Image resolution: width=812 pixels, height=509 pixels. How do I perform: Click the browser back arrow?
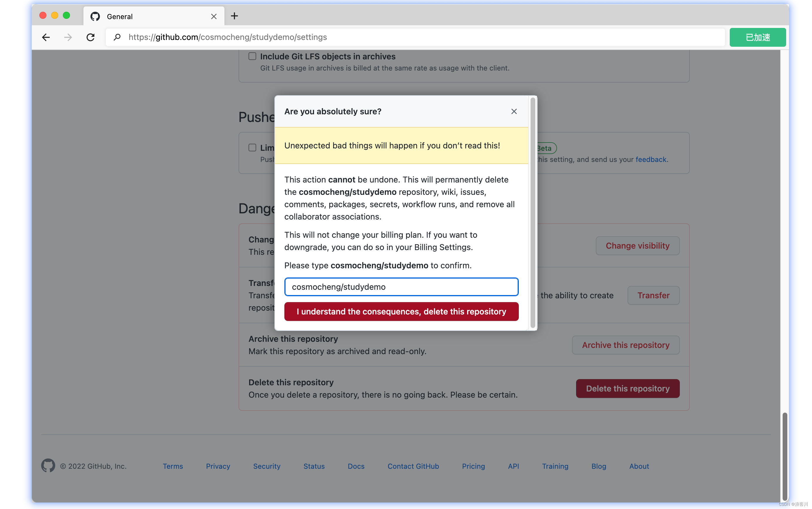46,37
